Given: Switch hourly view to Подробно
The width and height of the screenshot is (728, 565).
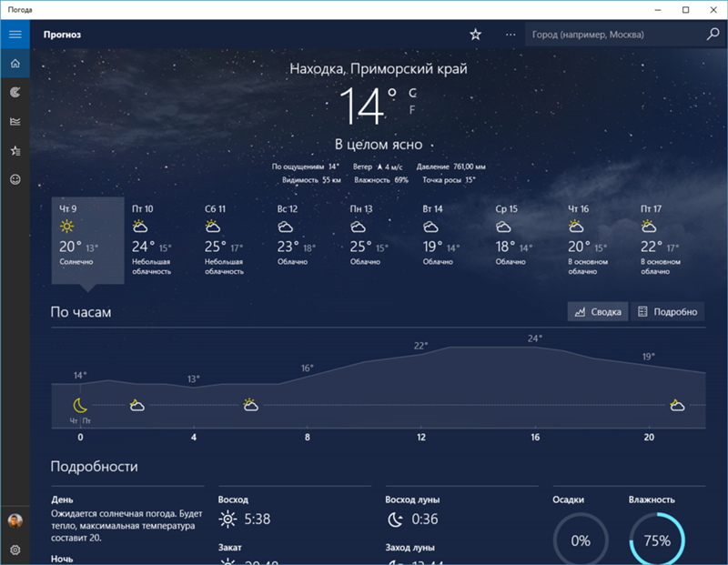Looking at the screenshot, I should tap(668, 312).
